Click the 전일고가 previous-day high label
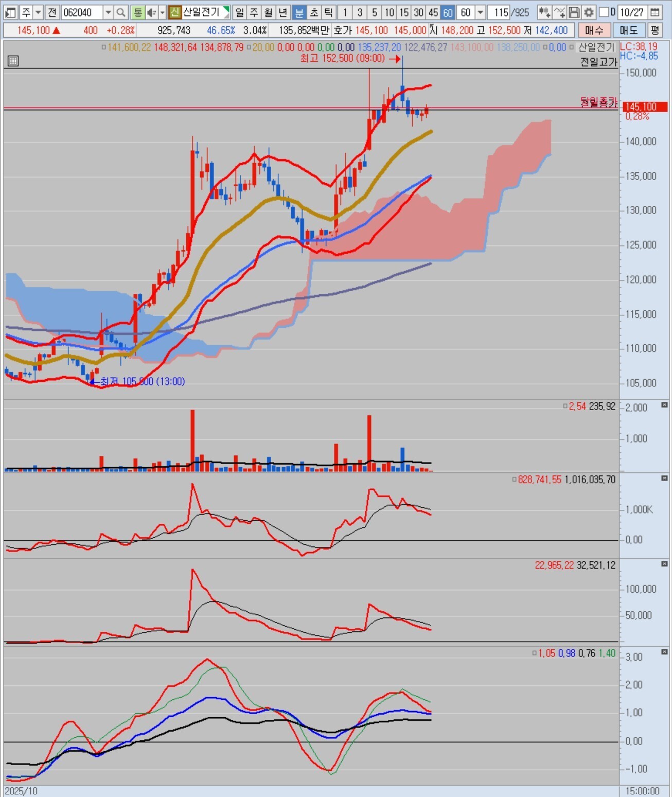This screenshot has width=672, height=797. point(598,62)
